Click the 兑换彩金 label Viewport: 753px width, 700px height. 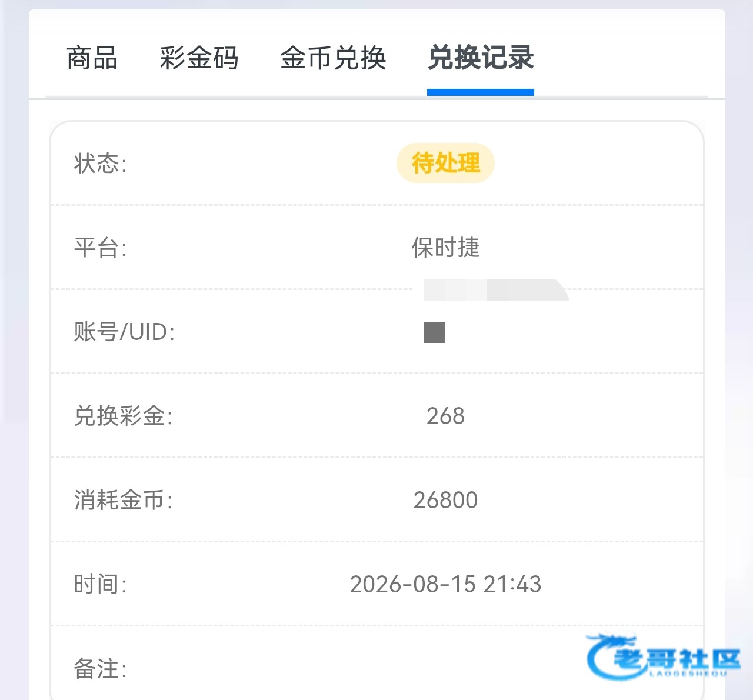pos(123,416)
